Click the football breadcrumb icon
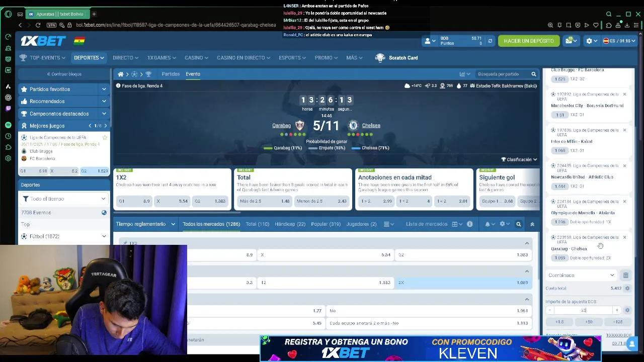 pos(134,74)
